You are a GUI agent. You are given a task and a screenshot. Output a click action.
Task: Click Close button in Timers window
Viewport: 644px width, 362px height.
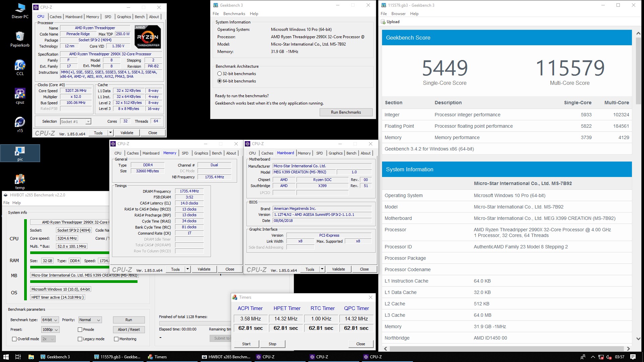point(361,344)
